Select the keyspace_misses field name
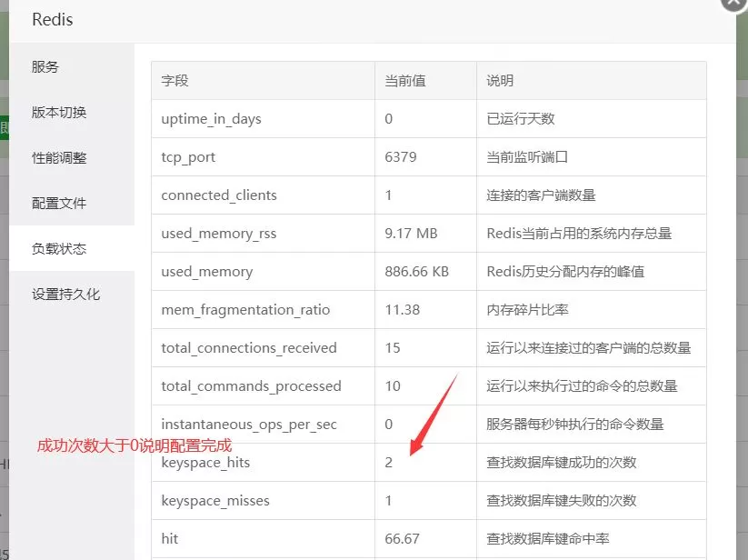 point(215,500)
